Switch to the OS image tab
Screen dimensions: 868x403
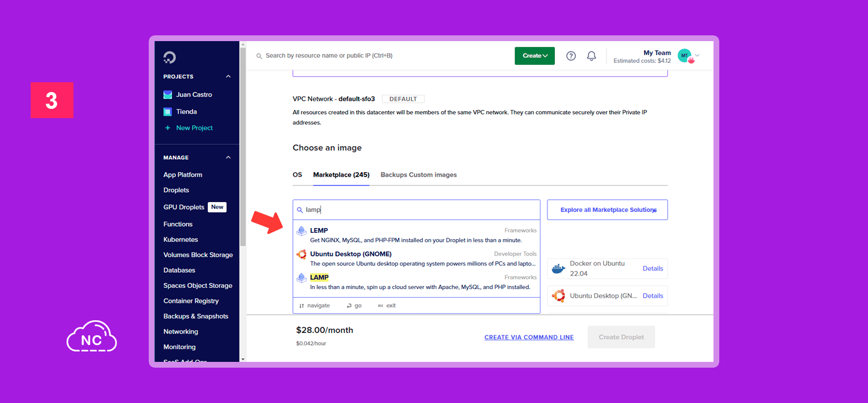[x=297, y=175]
